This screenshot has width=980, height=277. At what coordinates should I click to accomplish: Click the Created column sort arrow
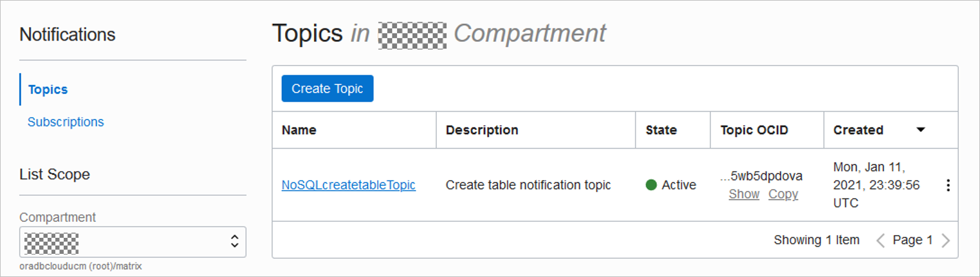pos(921,130)
